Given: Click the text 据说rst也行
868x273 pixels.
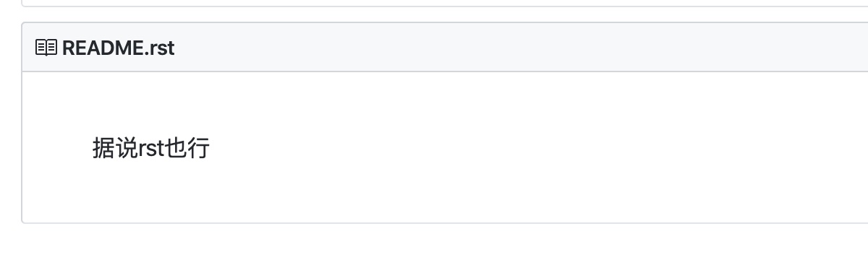Looking at the screenshot, I should [x=151, y=148].
